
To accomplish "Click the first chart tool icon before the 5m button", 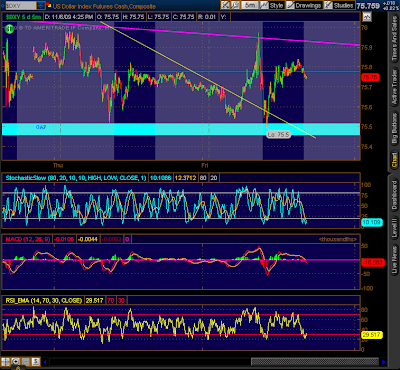I will point(225,5).
